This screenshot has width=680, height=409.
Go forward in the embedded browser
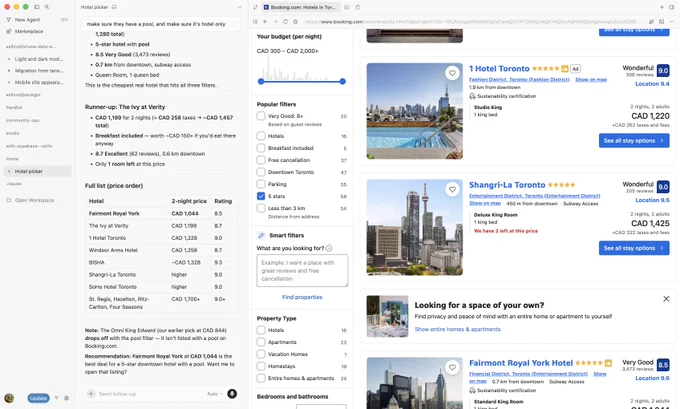(275, 21)
